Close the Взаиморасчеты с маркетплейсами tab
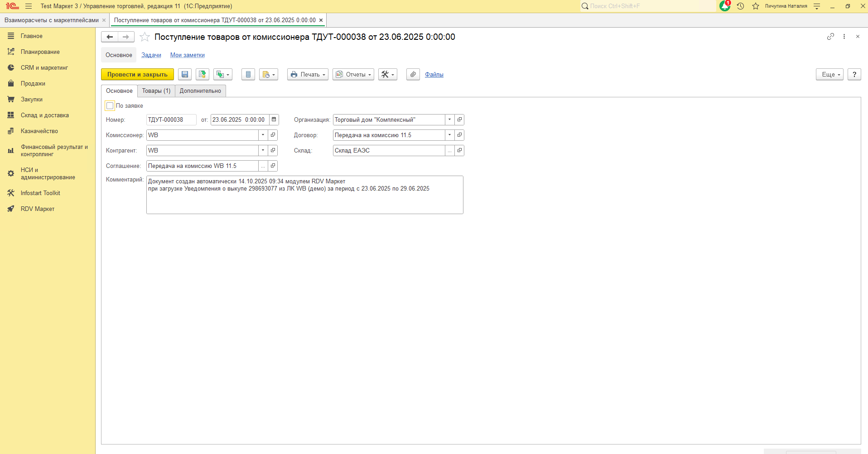The width and height of the screenshot is (868, 454). point(104,20)
